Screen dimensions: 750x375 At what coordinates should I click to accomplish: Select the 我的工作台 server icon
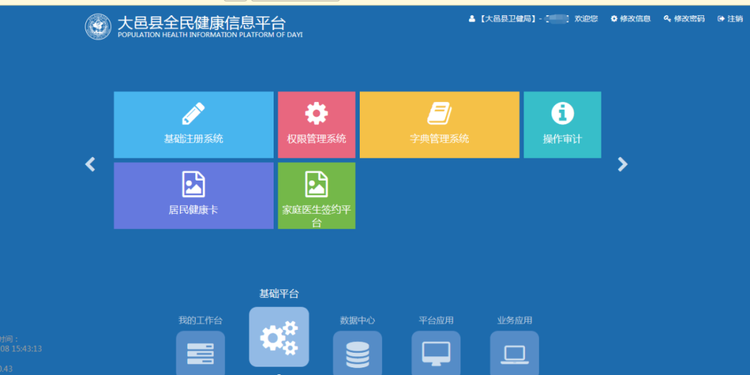(200, 353)
